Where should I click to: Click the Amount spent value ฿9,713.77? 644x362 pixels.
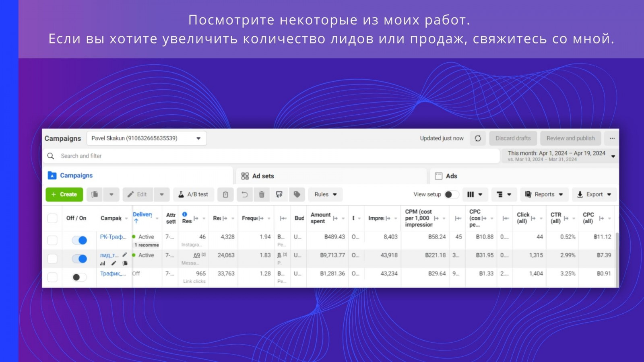click(332, 255)
